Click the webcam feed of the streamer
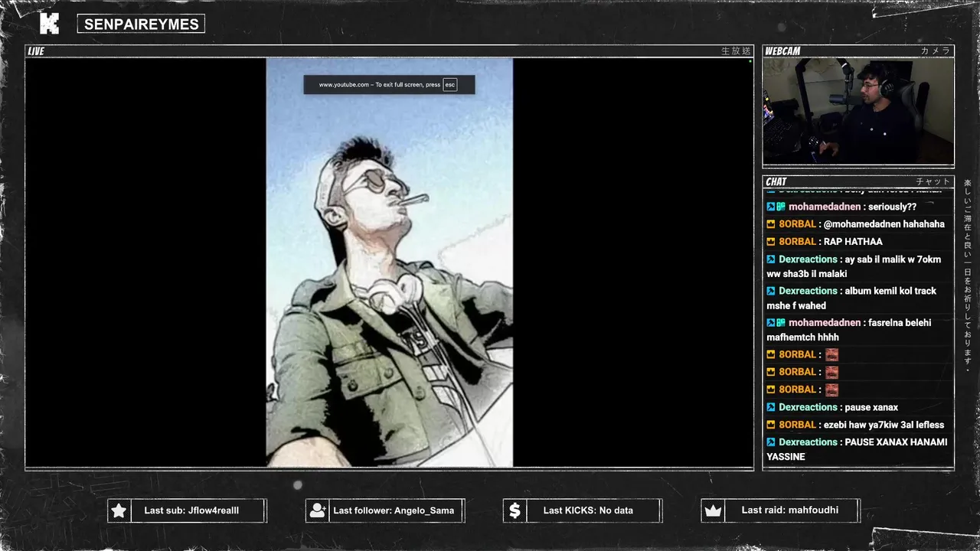 [858, 111]
